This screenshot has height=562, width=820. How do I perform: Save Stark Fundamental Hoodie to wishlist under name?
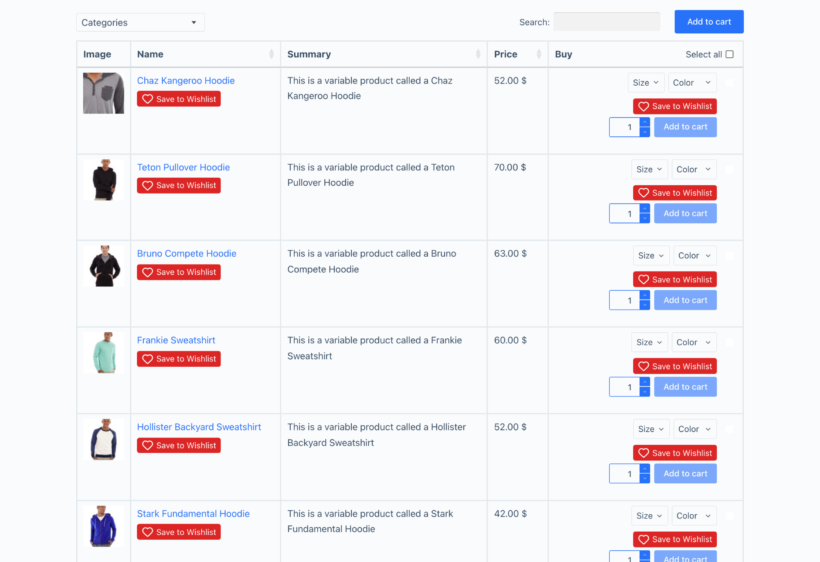(x=179, y=532)
